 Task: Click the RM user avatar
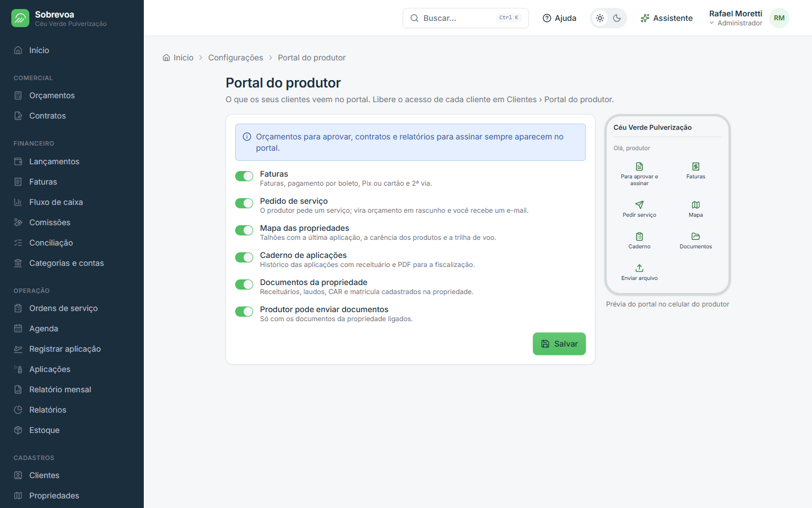pos(779,18)
